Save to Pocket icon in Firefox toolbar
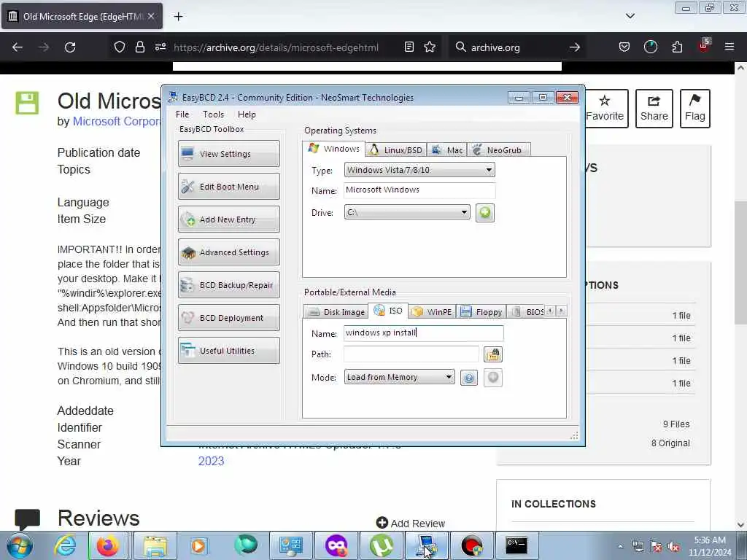Viewport: 747px width, 560px height. 624,47
